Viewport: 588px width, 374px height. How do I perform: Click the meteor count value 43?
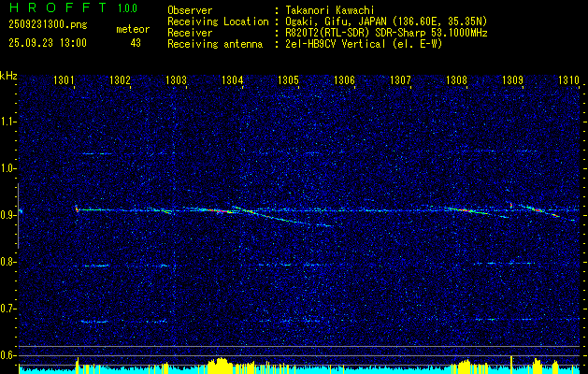pos(136,43)
